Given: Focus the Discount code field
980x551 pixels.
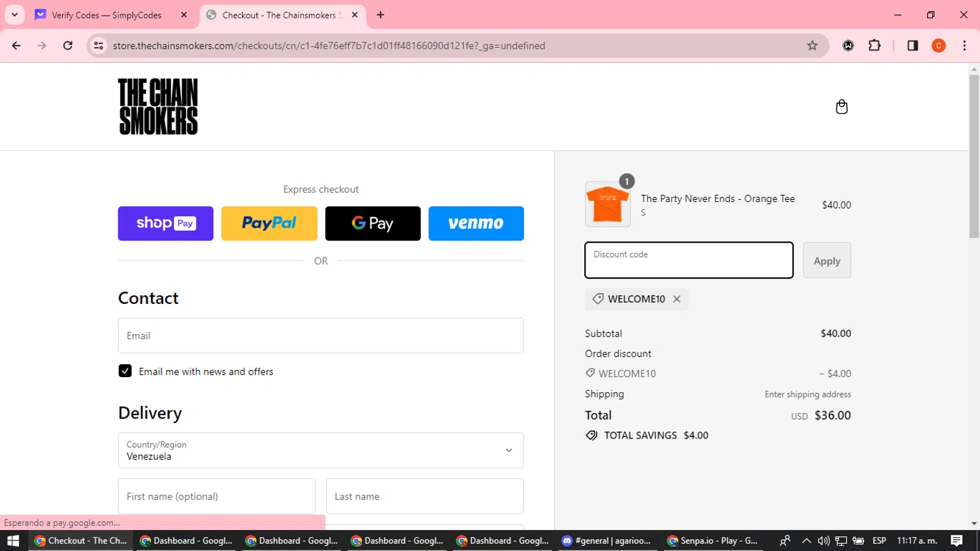Looking at the screenshot, I should coord(689,260).
